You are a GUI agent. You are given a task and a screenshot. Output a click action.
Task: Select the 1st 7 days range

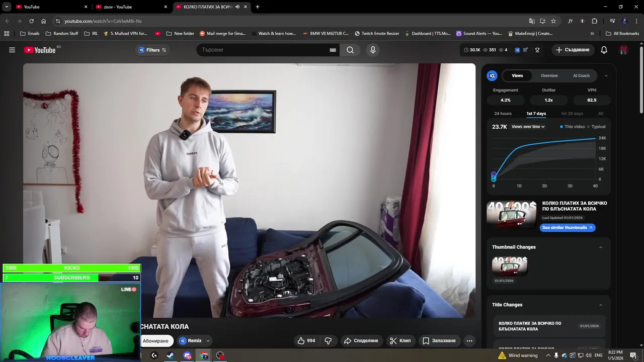pyautogui.click(x=536, y=114)
